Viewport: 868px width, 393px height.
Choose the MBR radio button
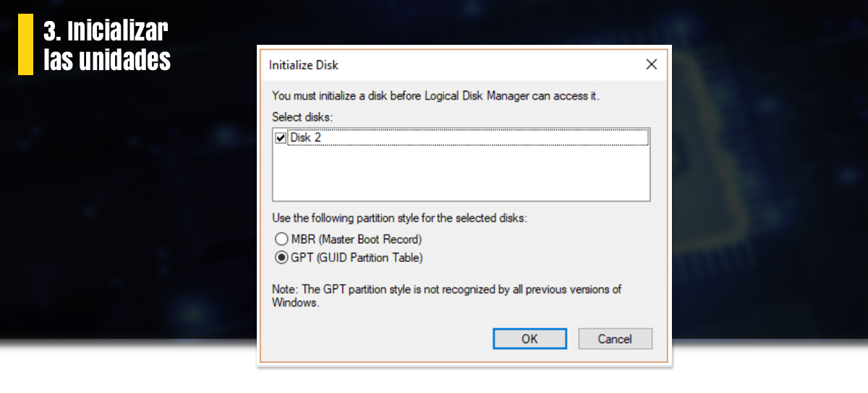coord(281,239)
